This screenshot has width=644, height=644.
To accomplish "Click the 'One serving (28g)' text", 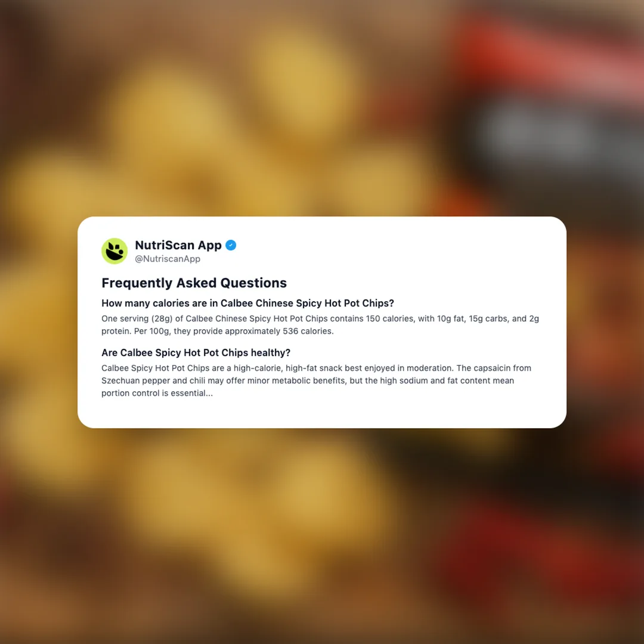I will [137, 318].
